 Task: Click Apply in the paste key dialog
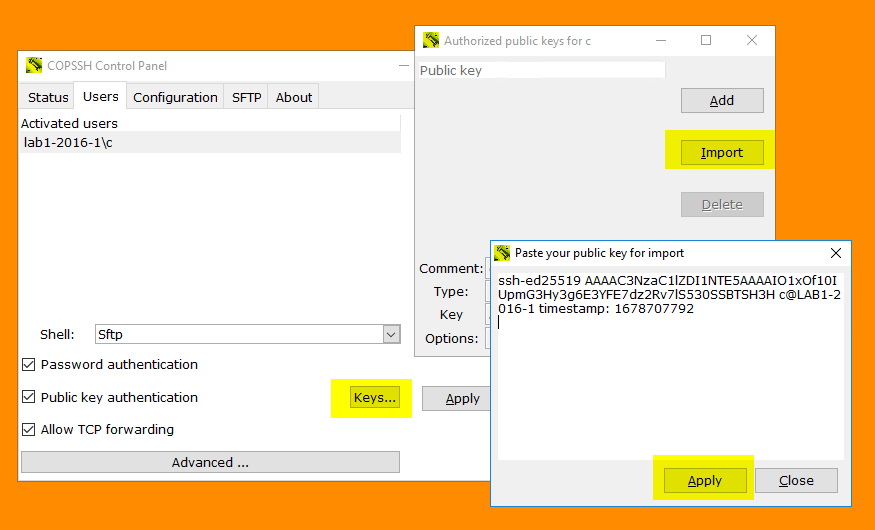point(705,480)
